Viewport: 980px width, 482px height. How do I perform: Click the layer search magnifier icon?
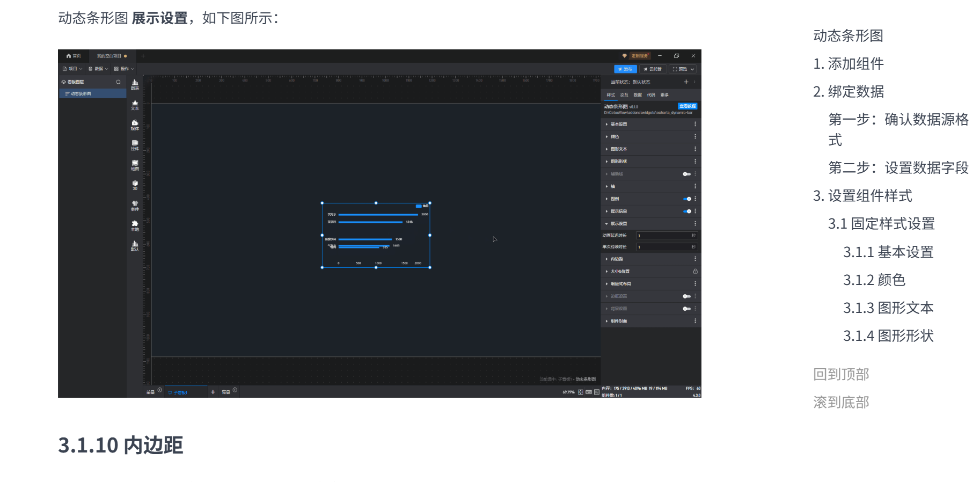pos(118,82)
